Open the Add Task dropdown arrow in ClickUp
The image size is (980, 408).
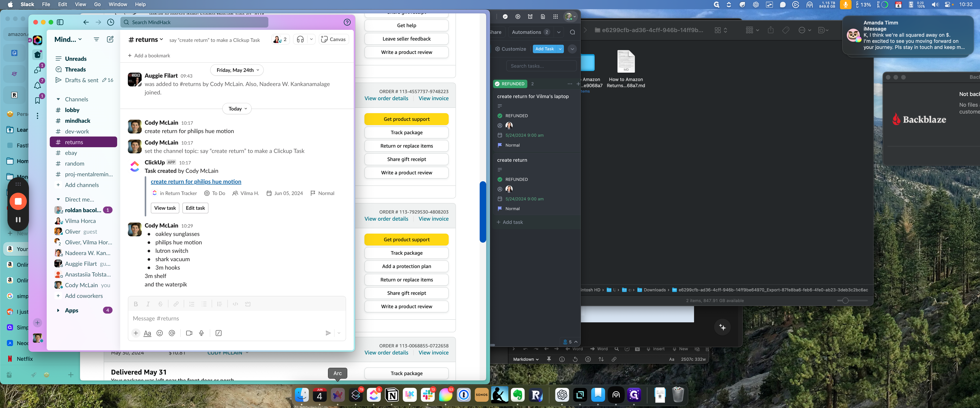point(560,49)
